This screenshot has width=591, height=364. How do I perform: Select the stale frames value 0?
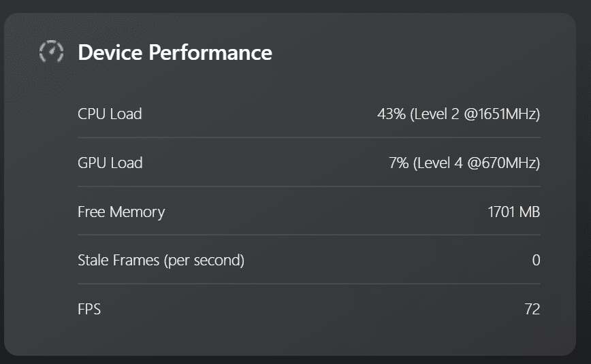coord(536,261)
